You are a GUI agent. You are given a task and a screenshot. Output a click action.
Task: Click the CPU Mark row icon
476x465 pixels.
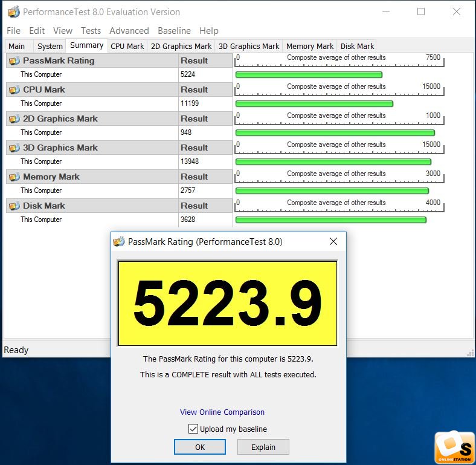[x=14, y=90]
